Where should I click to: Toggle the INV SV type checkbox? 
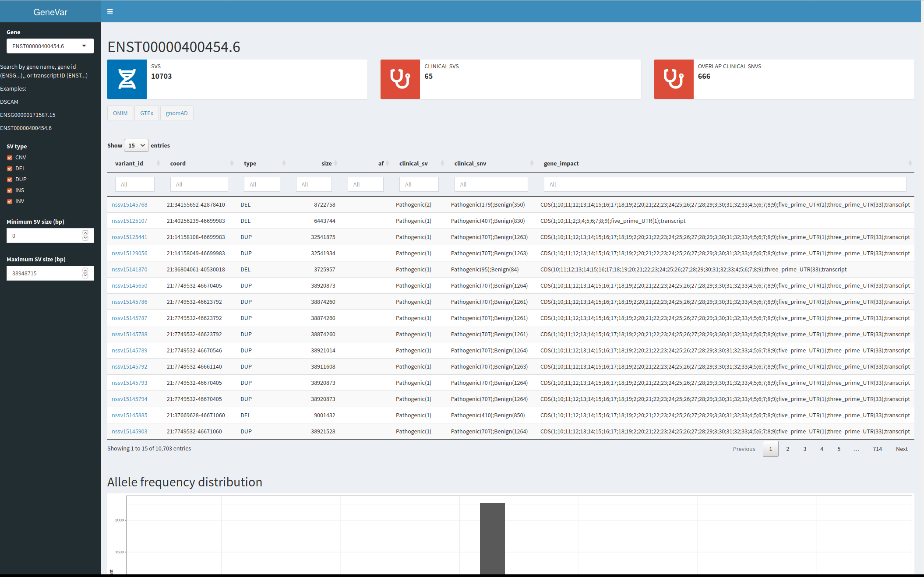pos(10,201)
